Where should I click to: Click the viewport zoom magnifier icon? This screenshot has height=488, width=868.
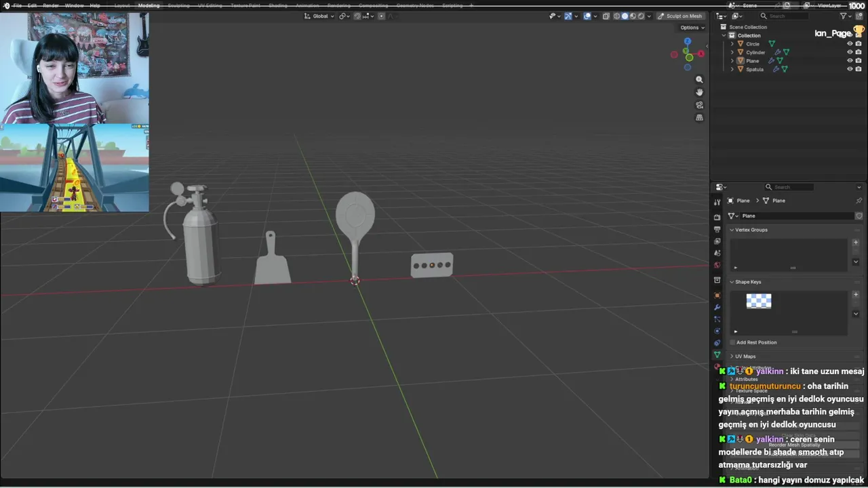[699, 79]
